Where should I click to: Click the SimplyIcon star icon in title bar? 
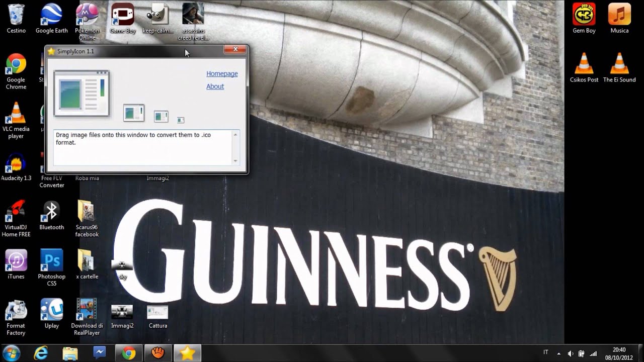51,51
